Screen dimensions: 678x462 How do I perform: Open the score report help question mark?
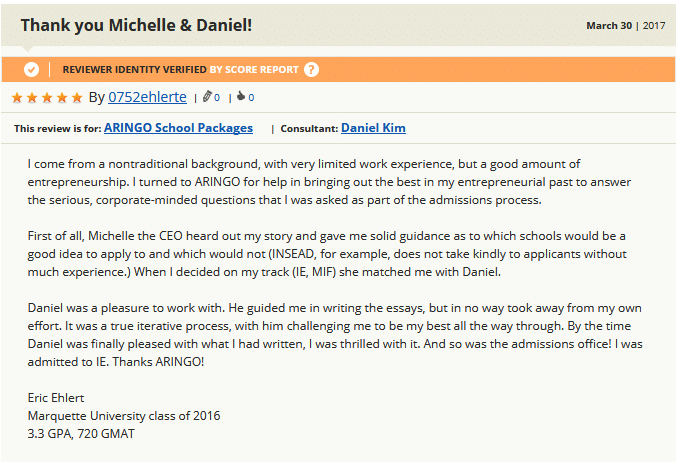click(311, 69)
